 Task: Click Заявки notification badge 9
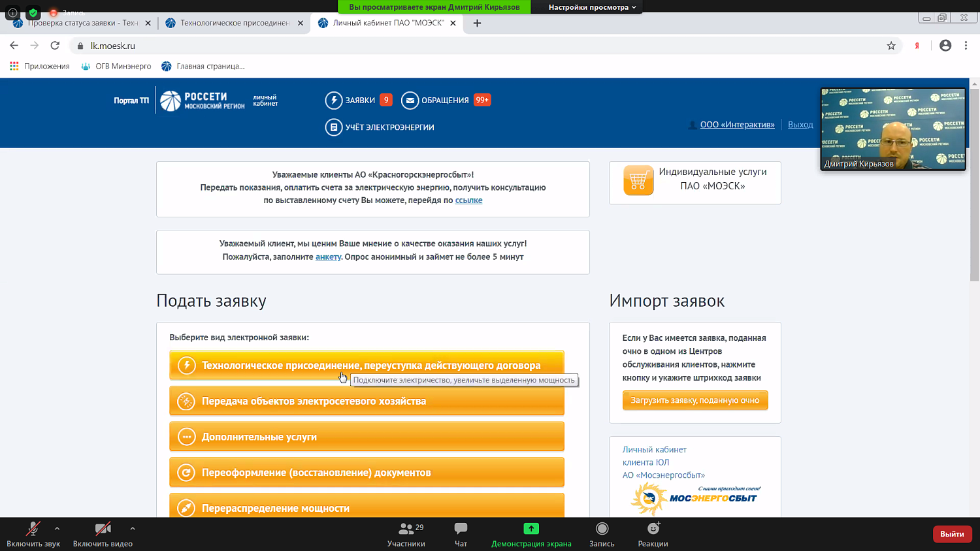[x=386, y=100]
